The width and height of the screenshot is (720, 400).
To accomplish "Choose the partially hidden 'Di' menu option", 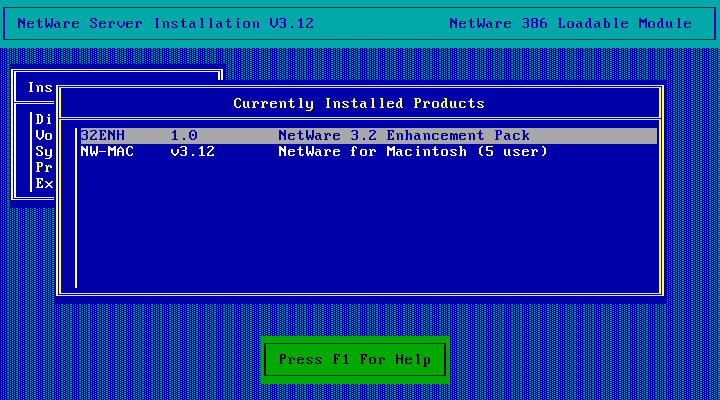I will 44,119.
